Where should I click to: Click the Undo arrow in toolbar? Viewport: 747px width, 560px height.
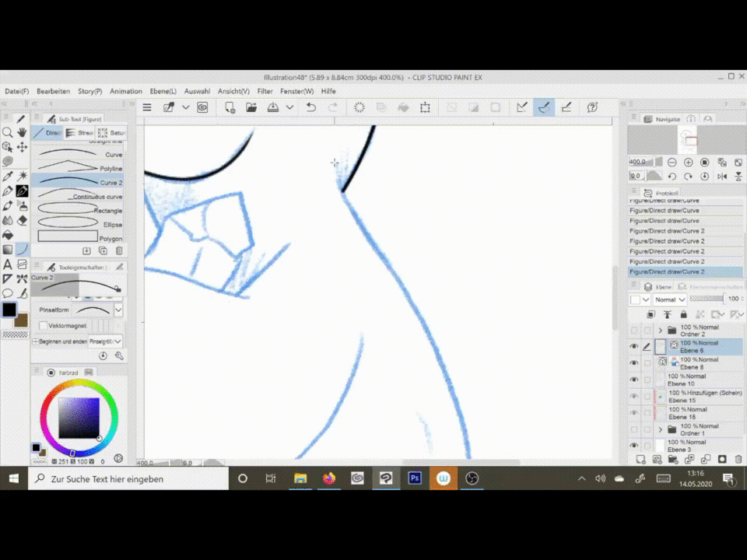click(x=311, y=107)
